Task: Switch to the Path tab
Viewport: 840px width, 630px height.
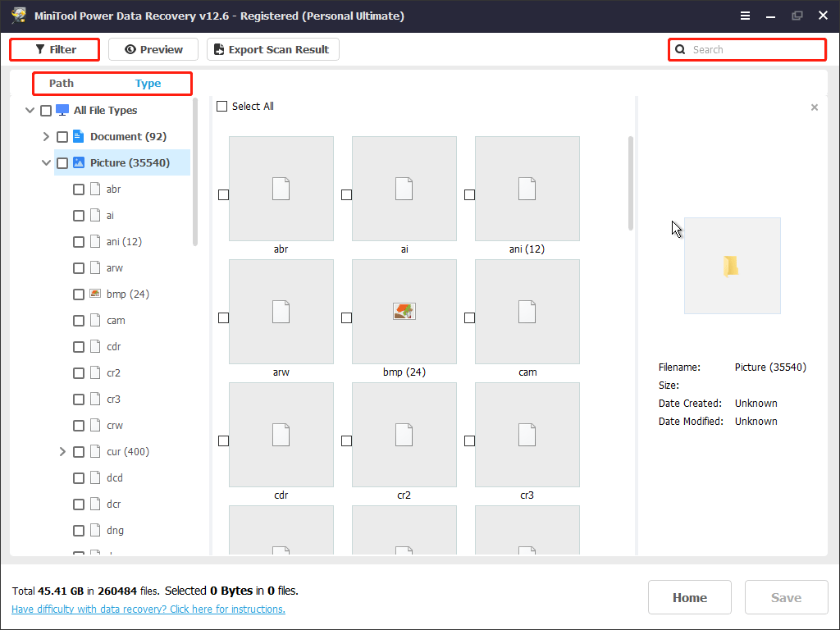Action: 61,83
